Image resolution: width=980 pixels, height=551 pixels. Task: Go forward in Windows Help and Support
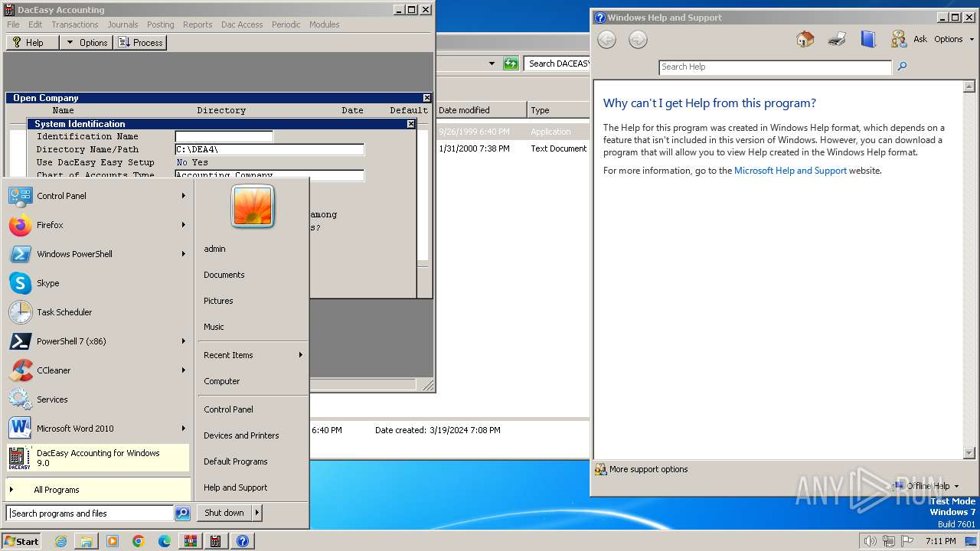638,40
